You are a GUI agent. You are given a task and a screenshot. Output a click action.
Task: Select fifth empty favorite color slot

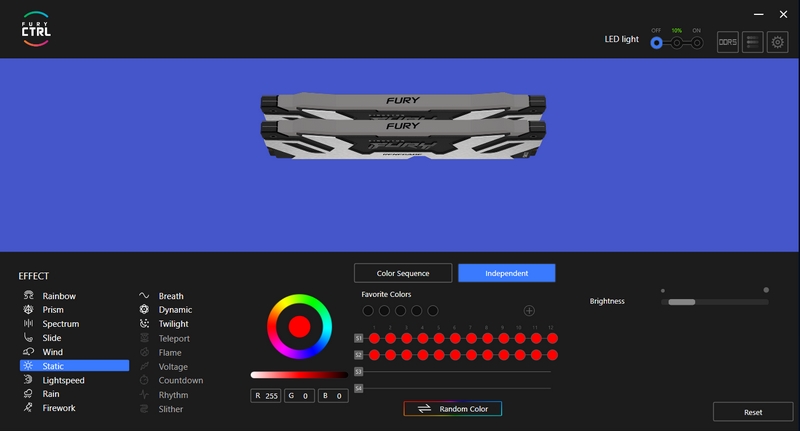click(x=433, y=311)
